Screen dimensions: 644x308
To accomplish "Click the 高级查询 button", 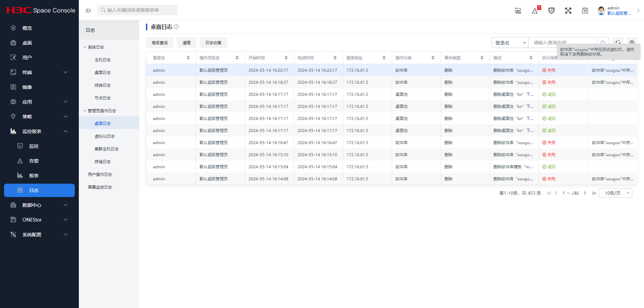I will click(160, 43).
